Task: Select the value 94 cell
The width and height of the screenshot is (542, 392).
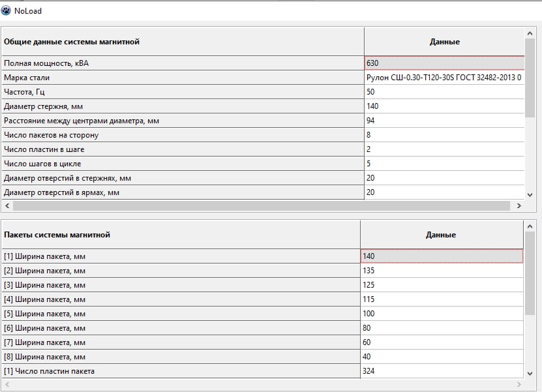Action: pos(444,120)
